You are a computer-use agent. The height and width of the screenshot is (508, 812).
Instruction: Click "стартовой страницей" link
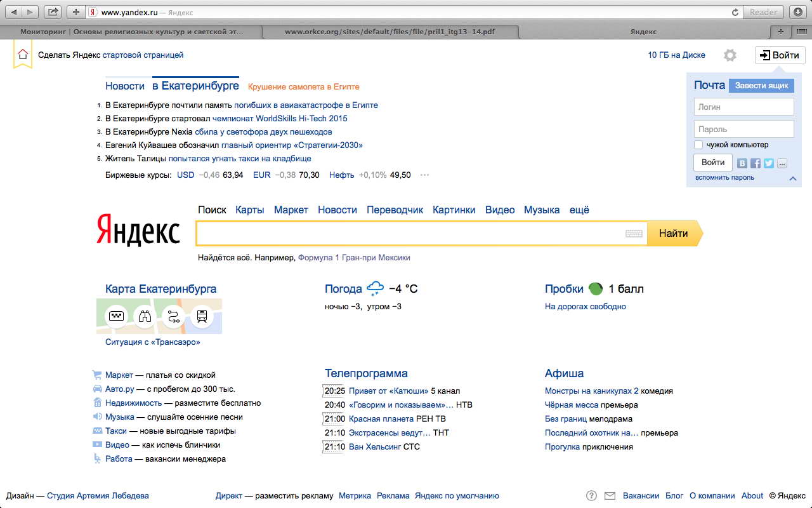143,55
